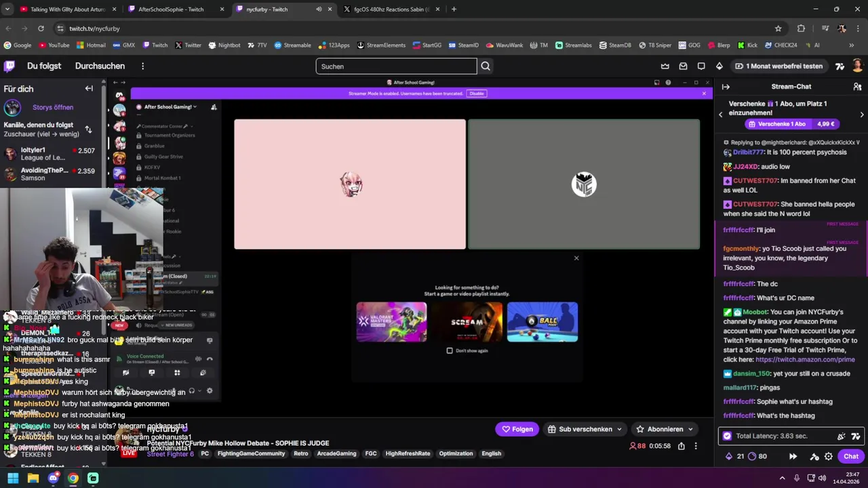Open the three-dot menu next to Durchsuchen

pos(142,66)
